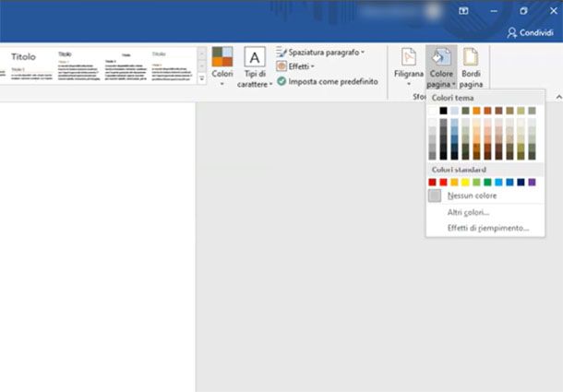Select the rust dark-orange theme swatch
Image resolution: width=563 pixels, height=392 pixels.
tap(487, 111)
